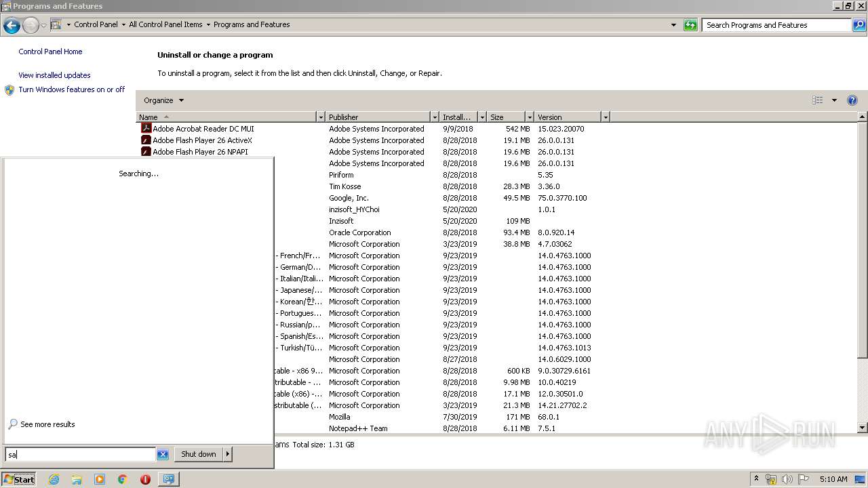Click Tim Kosse publisher row
Image resolution: width=868 pixels, height=488 pixels.
tap(344, 186)
